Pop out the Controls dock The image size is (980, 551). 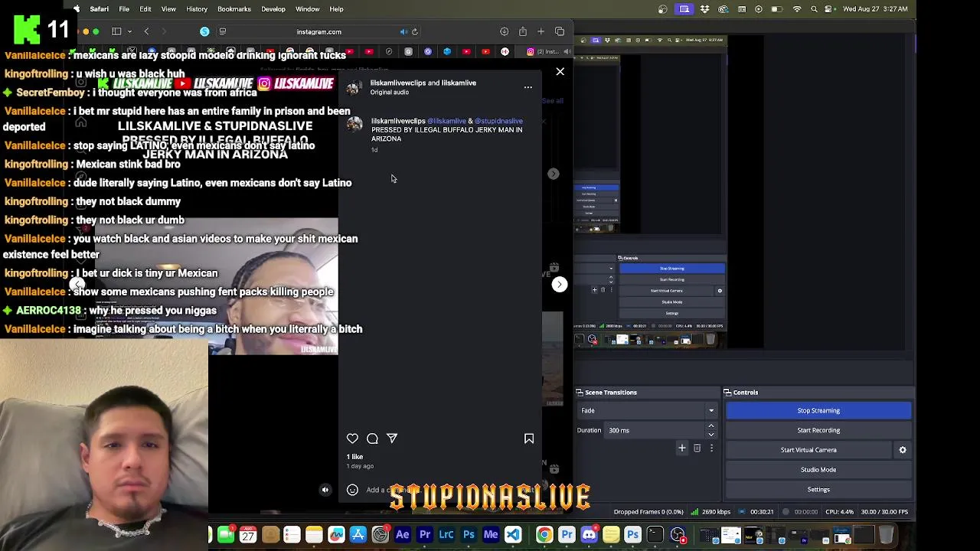[727, 393]
